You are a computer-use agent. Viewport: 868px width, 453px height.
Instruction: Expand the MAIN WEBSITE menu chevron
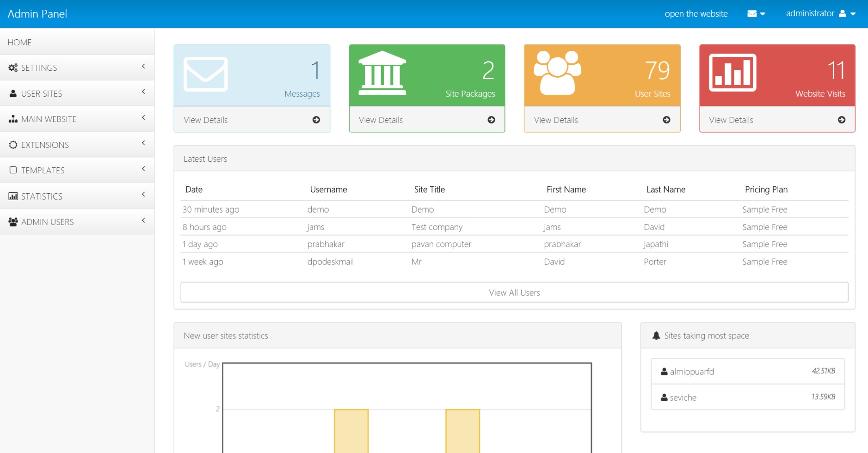click(143, 117)
